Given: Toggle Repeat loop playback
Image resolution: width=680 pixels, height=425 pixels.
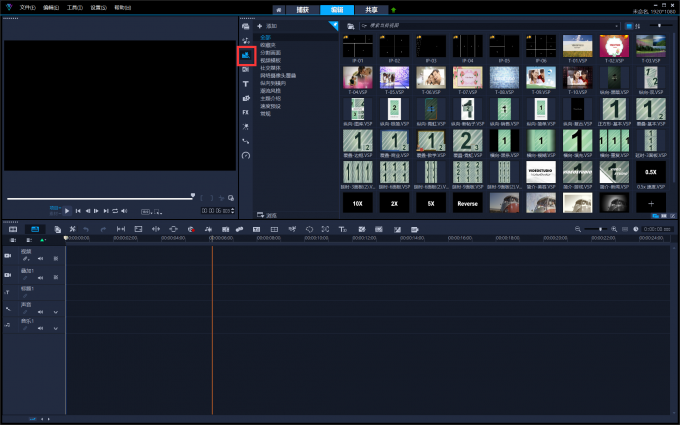Looking at the screenshot, I should (x=115, y=211).
